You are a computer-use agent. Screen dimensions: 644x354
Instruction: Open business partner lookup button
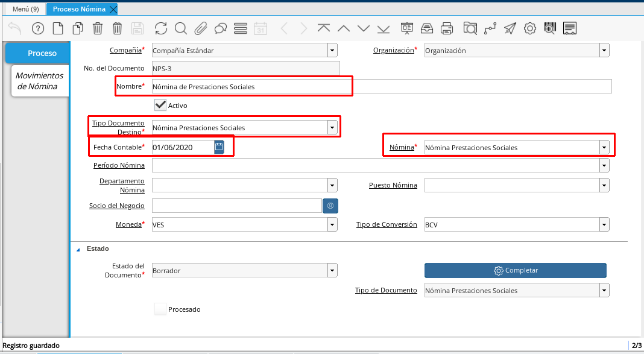[x=330, y=206]
